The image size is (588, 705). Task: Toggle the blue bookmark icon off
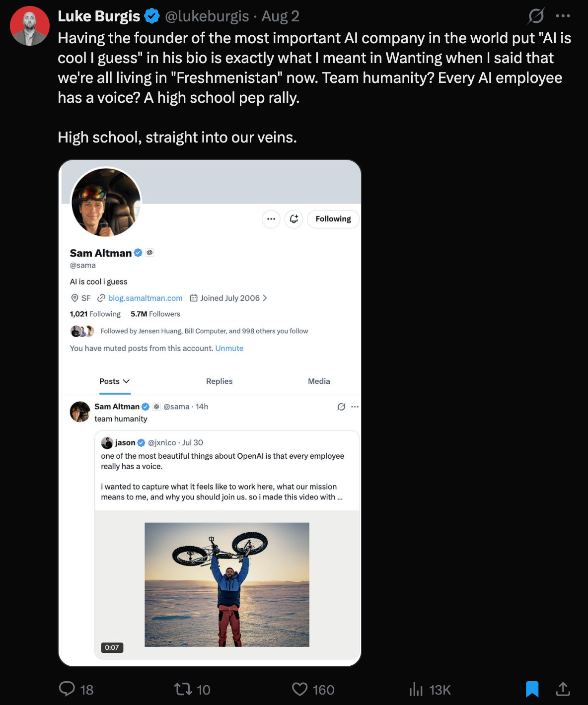pos(532,689)
